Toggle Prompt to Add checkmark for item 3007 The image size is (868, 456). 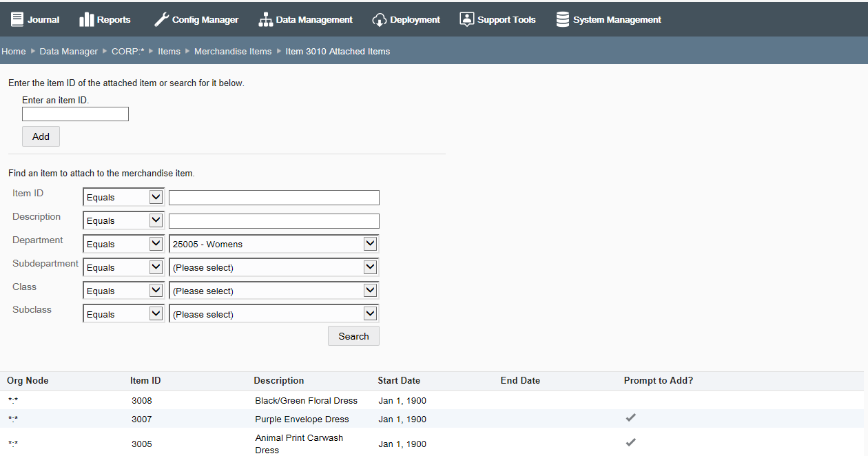coord(630,417)
